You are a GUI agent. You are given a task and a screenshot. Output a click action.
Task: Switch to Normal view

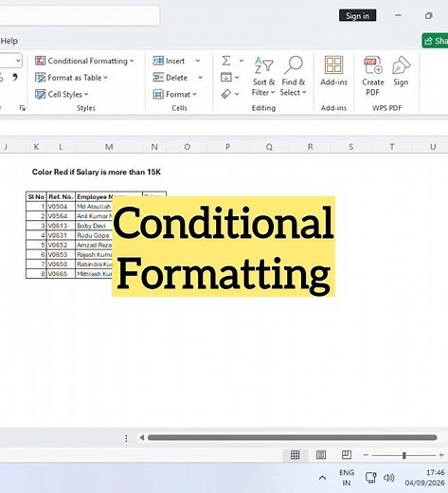[296, 455]
